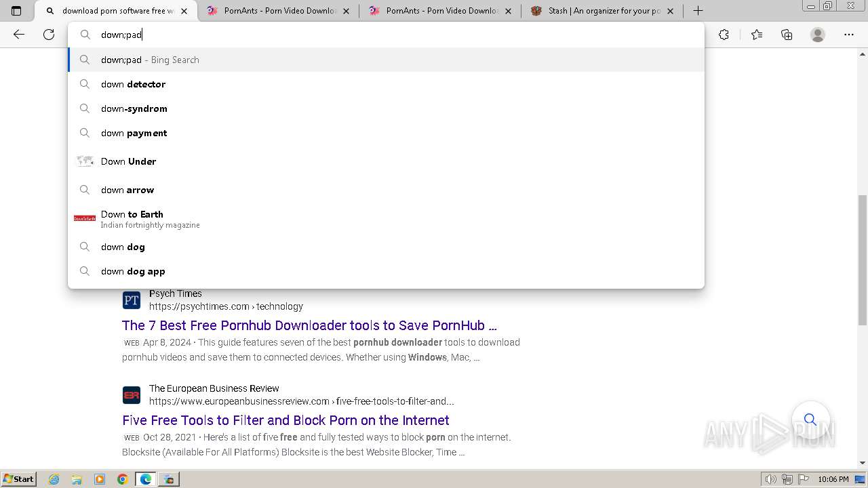Click the Action Center flag icon
This screenshot has width=868, height=488.
pos(802,479)
